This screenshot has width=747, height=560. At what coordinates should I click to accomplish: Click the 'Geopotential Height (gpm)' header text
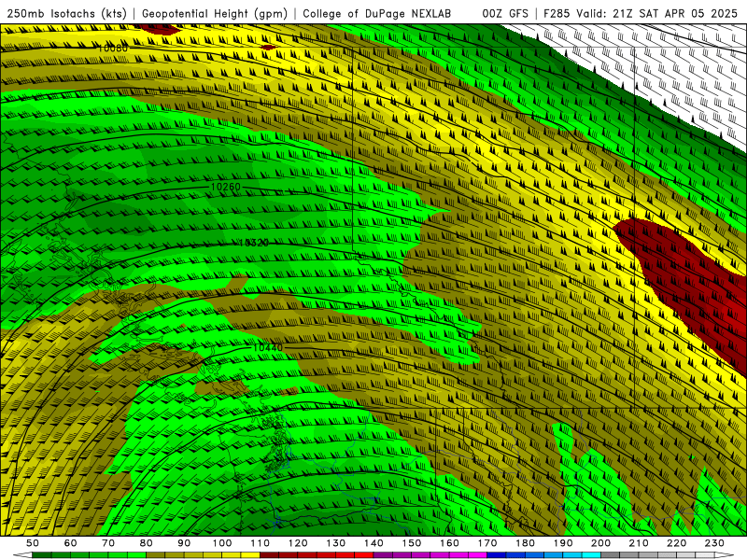(215, 14)
